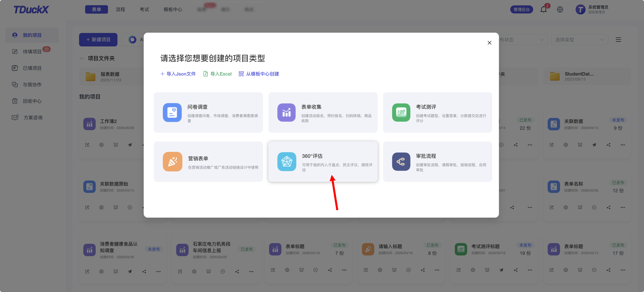Publish the 考试测评标题 project
Viewport: 644px width, 292px height.
pos(501,270)
